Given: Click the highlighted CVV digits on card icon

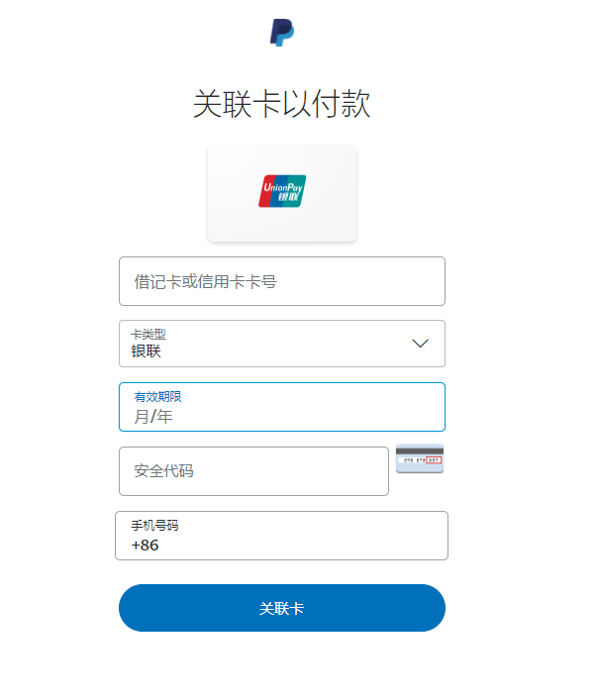Looking at the screenshot, I should click(x=433, y=461).
